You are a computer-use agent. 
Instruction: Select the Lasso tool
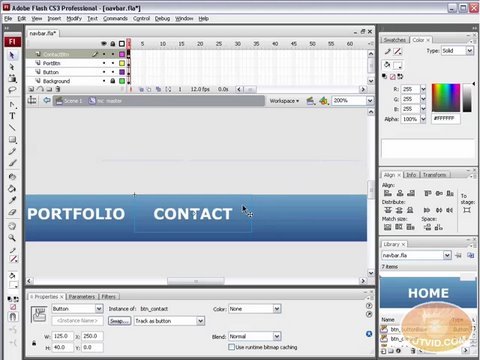tap(12, 90)
